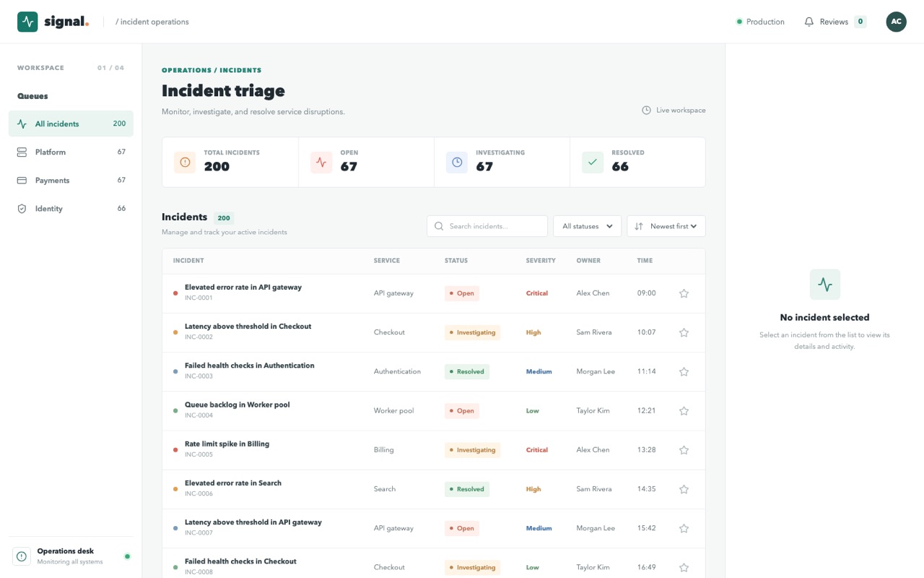Screen dimensions: 924x578
Task: Select the All incidents queue
Action: tap(71, 124)
